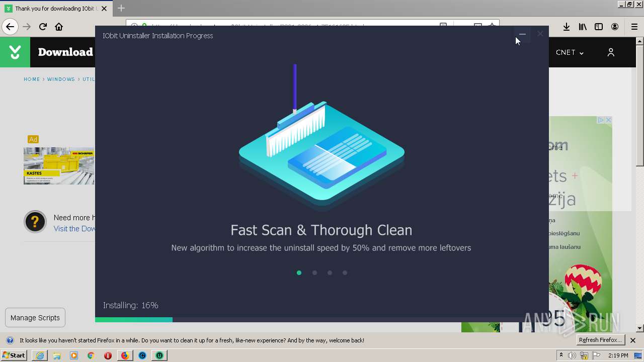The image size is (644, 362).
Task: Select the fourth slideshow dot
Action: click(x=345, y=273)
